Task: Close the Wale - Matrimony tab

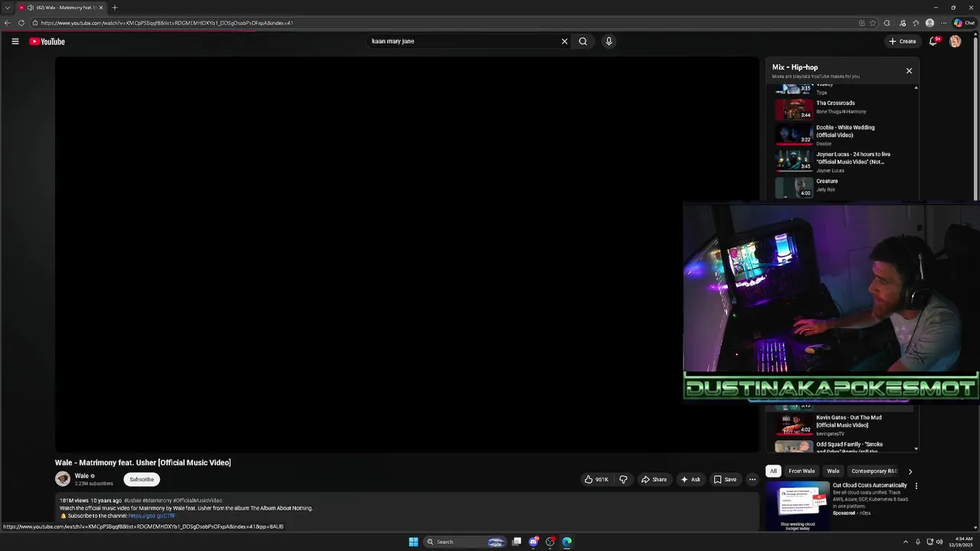Action: click(100, 8)
